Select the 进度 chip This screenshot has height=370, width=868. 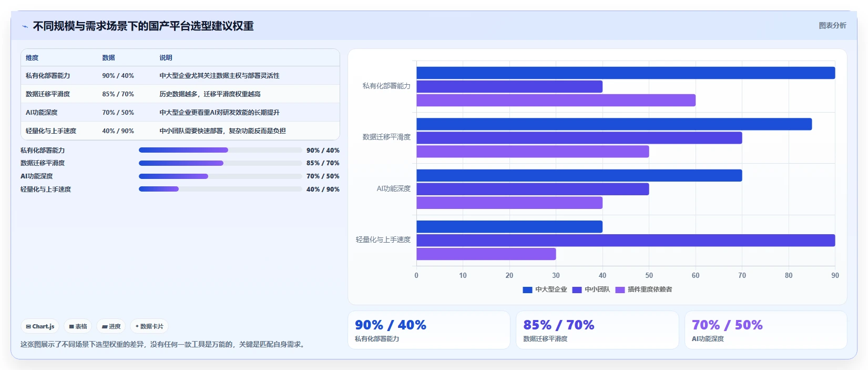[111, 326]
